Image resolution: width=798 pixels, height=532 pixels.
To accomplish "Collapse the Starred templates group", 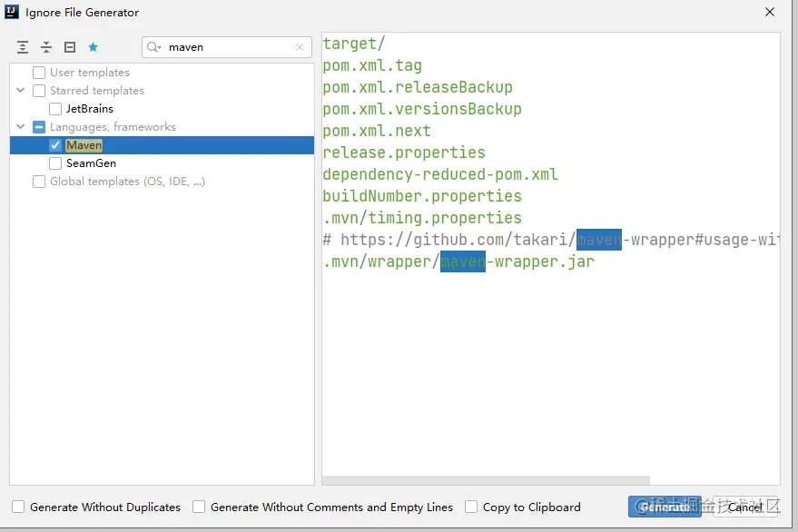I will [x=21, y=91].
